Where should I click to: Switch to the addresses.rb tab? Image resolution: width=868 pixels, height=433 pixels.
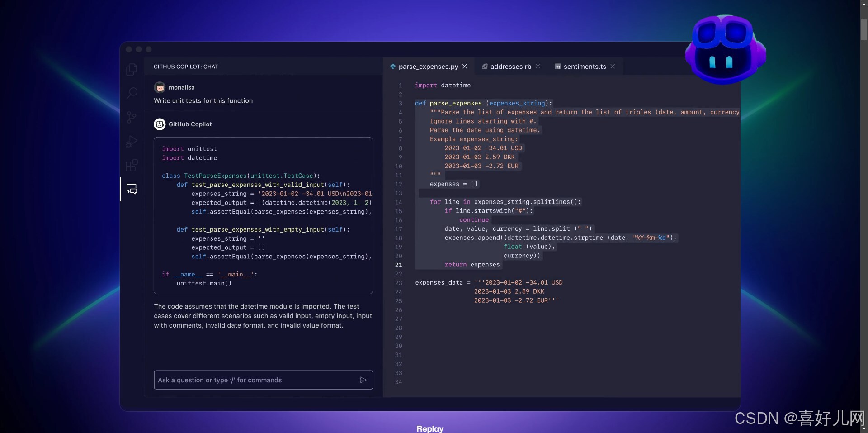(x=511, y=67)
